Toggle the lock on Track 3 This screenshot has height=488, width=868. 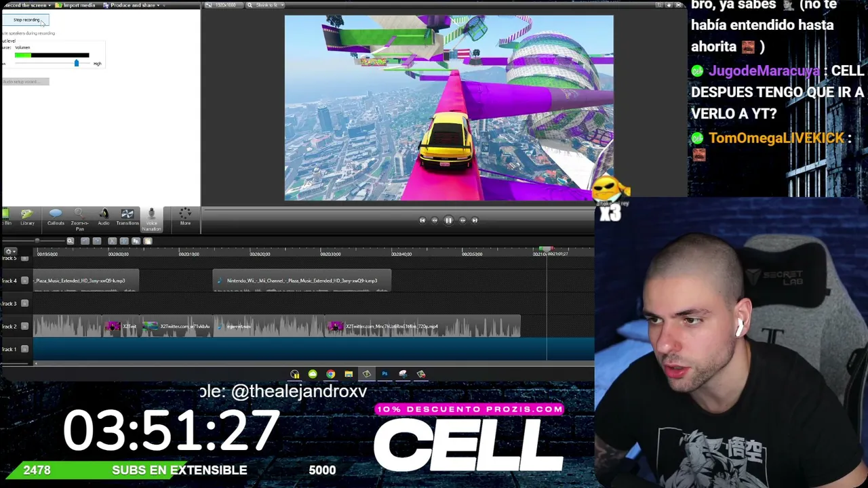pos(25,304)
